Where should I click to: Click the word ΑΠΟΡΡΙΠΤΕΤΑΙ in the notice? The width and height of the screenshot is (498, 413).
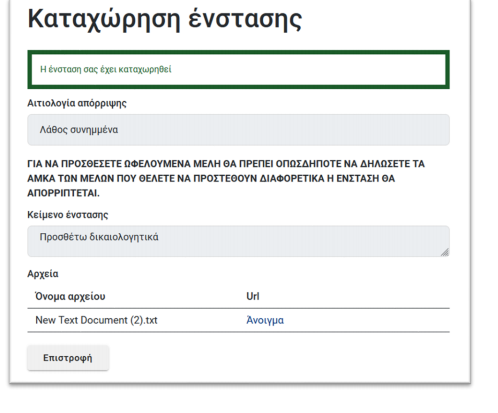63,193
